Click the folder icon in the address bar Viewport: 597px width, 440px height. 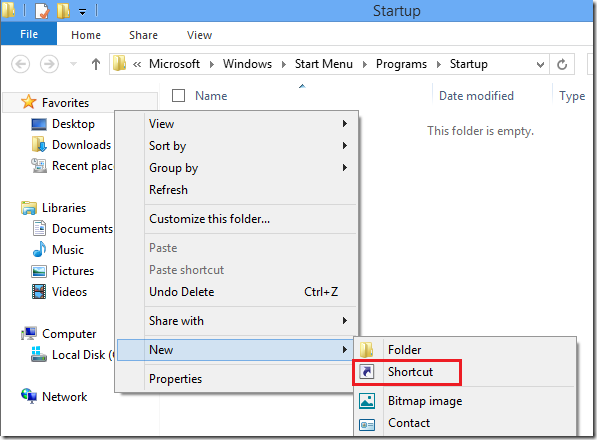click(120, 63)
